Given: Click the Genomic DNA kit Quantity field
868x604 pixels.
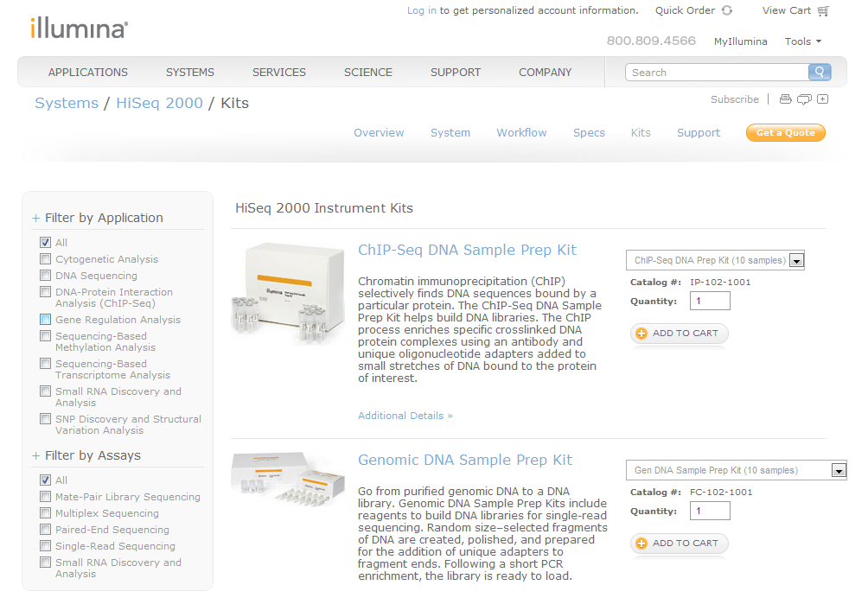Looking at the screenshot, I should (710, 511).
